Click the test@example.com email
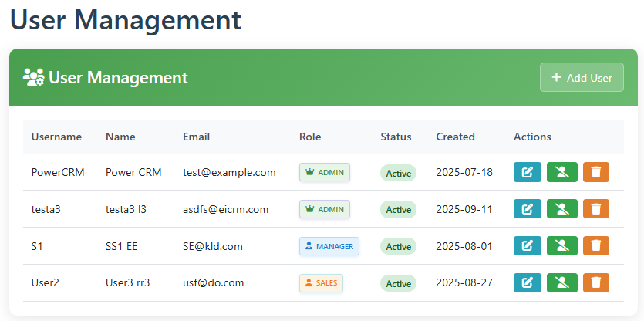 point(229,172)
